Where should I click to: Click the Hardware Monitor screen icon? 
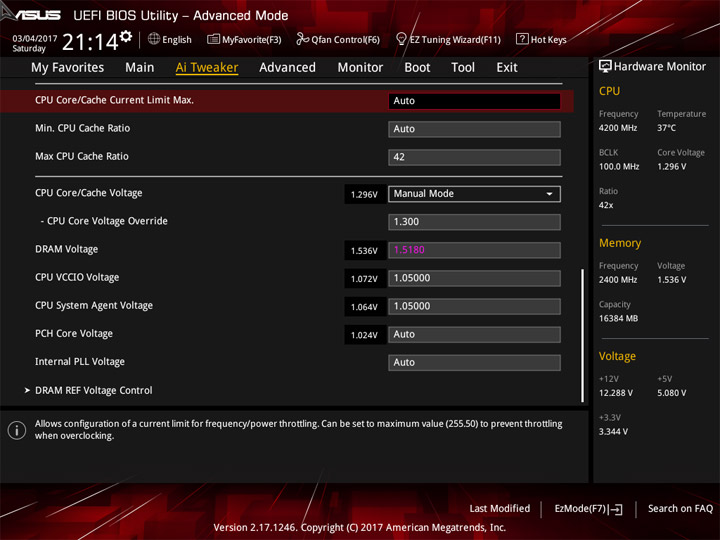pyautogui.click(x=605, y=66)
